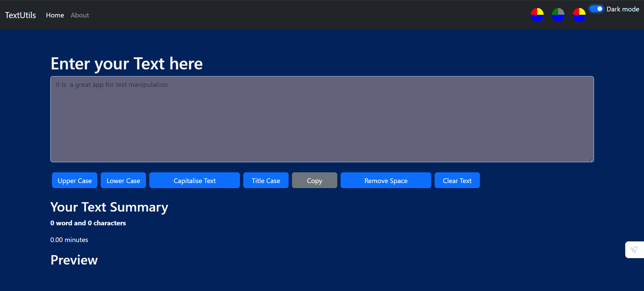
Task: Click the textarea resize handle corner
Action: (x=592, y=160)
